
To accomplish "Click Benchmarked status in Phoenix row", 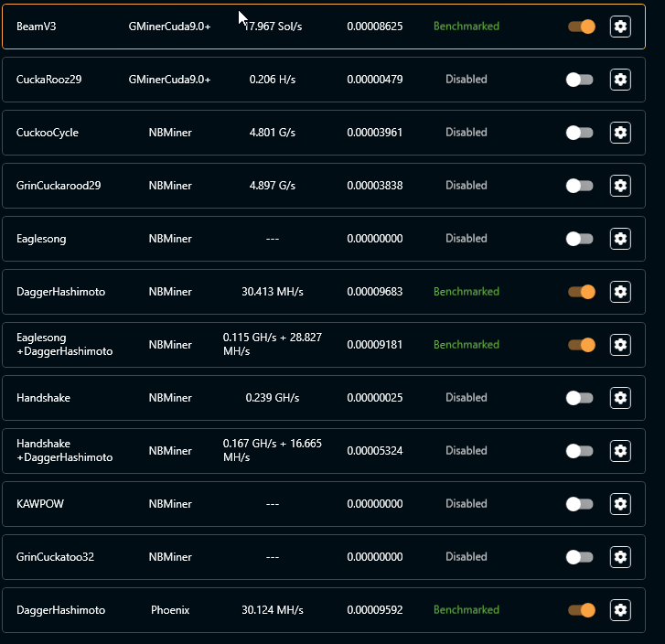I will [467, 609].
